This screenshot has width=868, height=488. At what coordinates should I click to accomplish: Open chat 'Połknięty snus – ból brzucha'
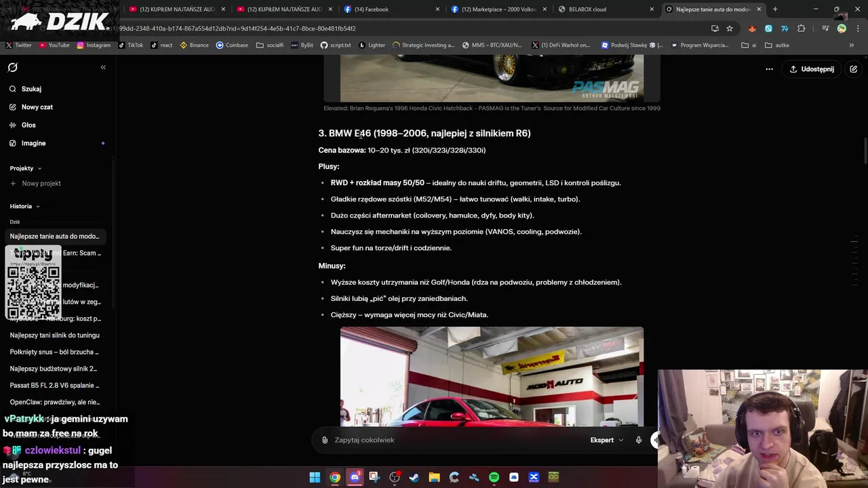[x=54, y=352]
